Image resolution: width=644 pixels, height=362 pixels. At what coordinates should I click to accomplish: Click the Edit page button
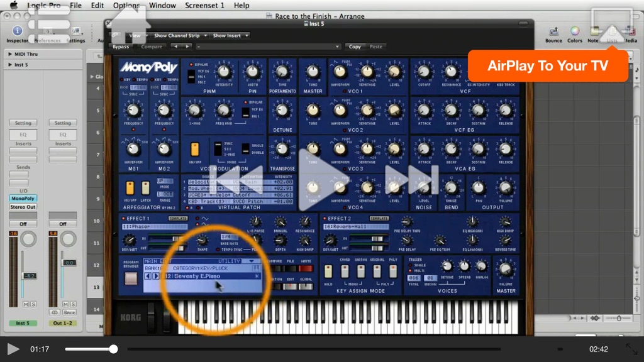tap(291, 286)
